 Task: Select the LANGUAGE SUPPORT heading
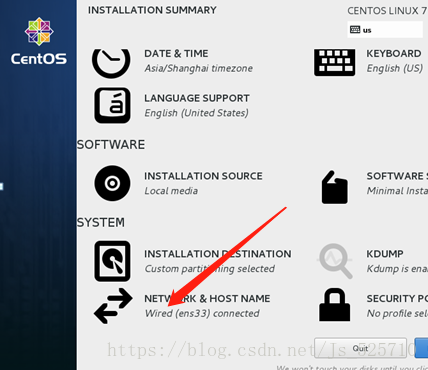click(x=197, y=98)
